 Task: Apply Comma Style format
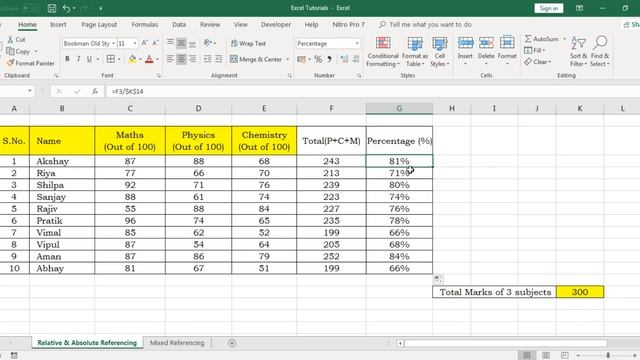click(x=329, y=59)
